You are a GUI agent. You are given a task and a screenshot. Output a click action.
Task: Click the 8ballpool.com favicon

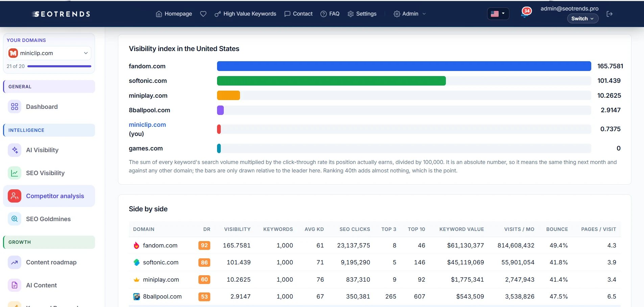(x=137, y=297)
